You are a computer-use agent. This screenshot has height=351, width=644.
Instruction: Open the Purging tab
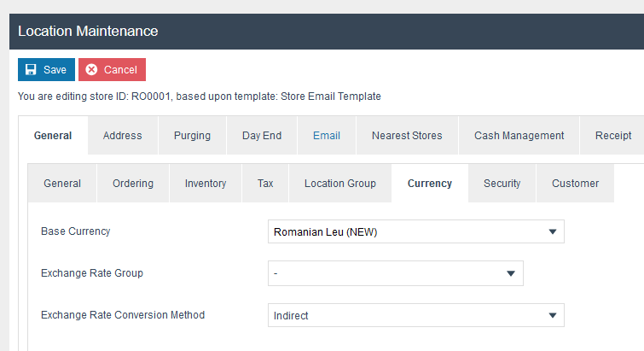coord(192,136)
